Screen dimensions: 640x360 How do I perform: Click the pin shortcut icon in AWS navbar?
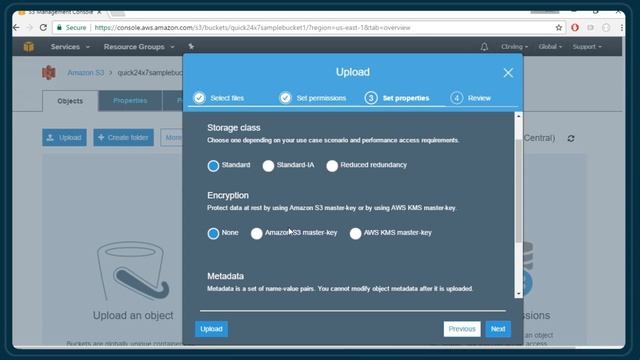click(191, 47)
